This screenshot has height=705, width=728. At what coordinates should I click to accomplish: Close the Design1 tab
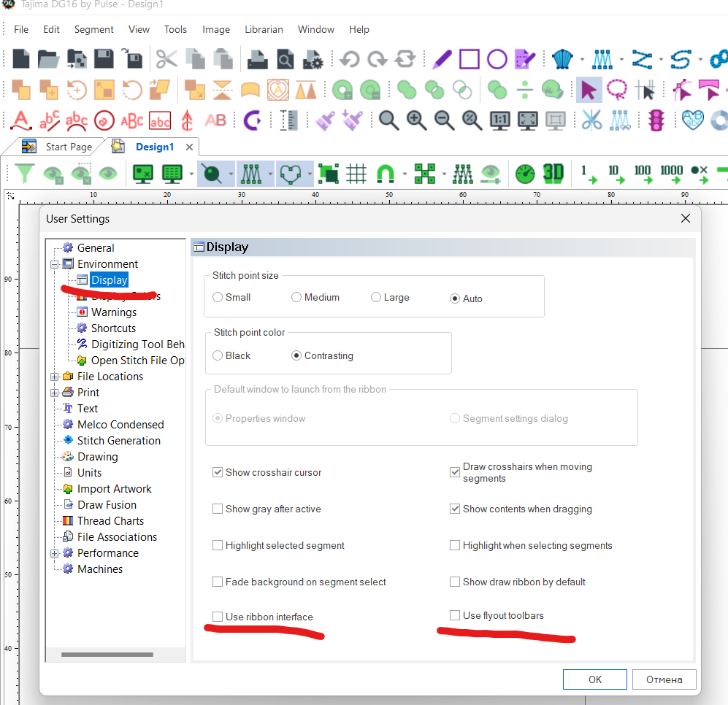click(x=189, y=147)
